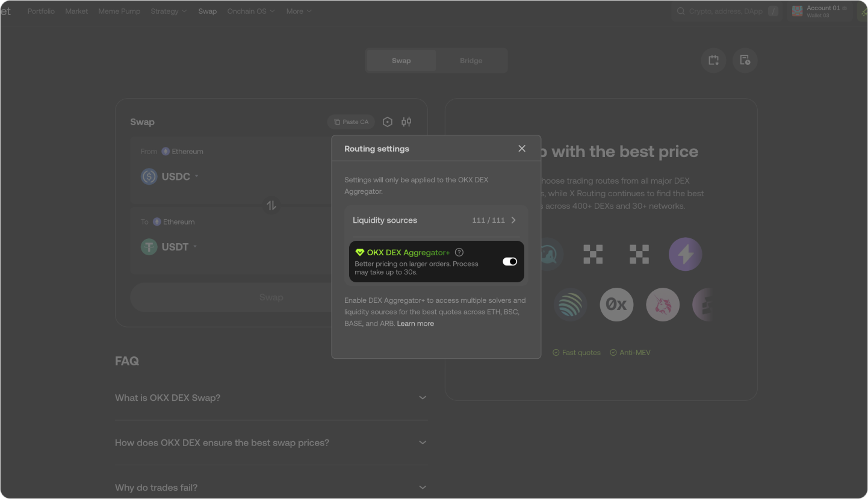Image resolution: width=868 pixels, height=499 pixels.
Task: Click the magnifier icon in the search field
Action: point(681,11)
